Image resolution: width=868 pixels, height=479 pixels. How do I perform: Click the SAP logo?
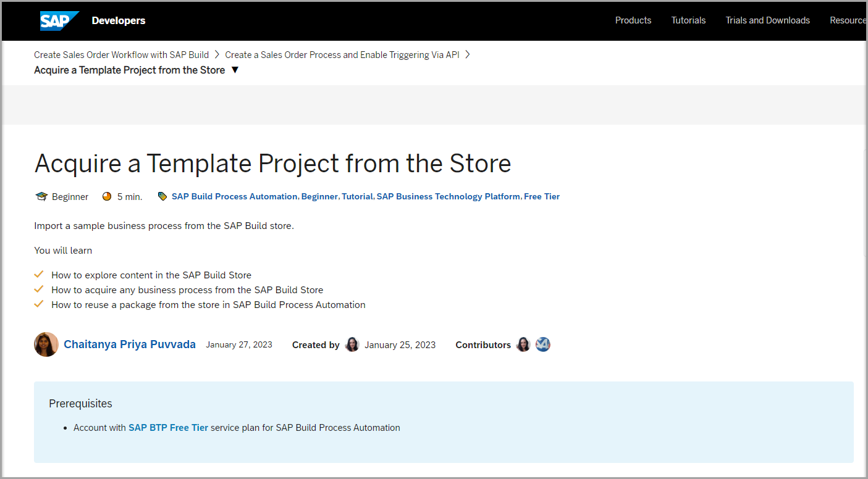coord(59,21)
